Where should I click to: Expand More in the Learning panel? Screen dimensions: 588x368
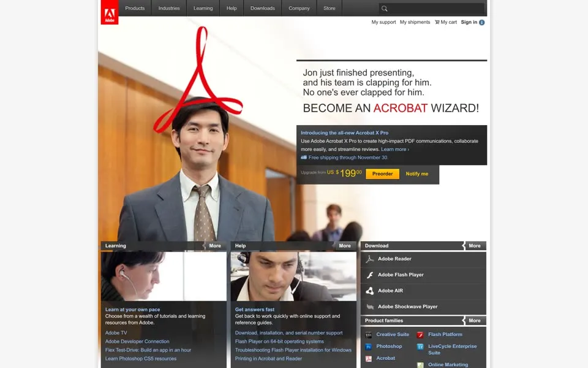click(x=214, y=245)
